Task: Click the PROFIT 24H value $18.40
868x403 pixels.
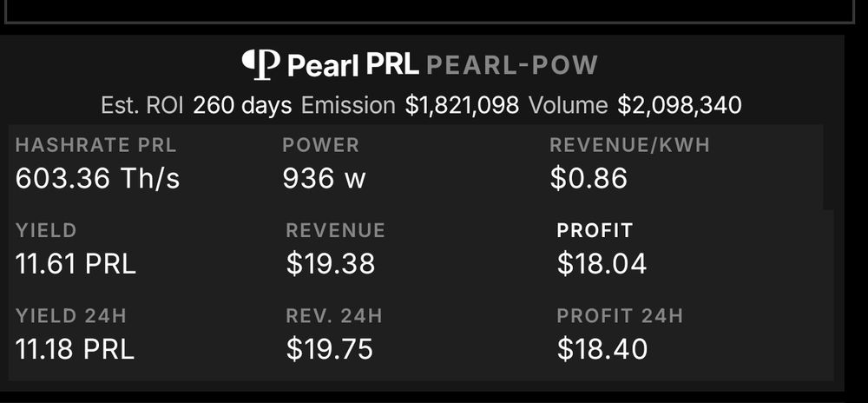Action: pos(602,349)
